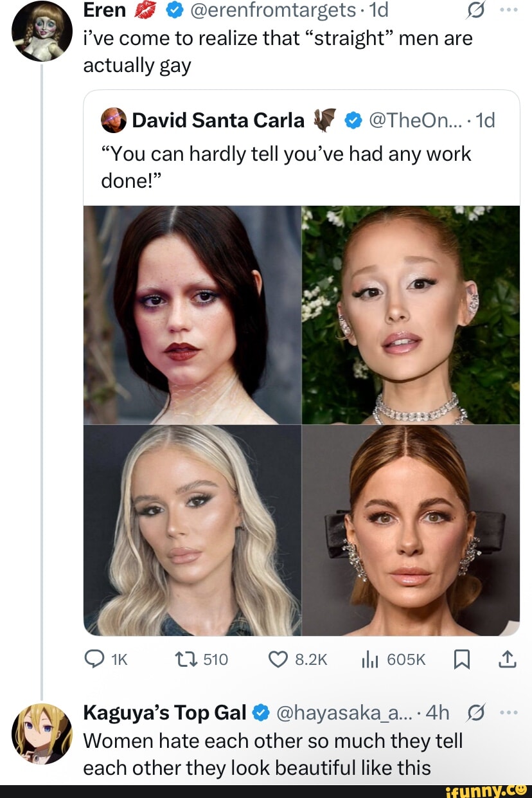Open the top-left dark-haired woman photo
The height and width of the screenshot is (798, 532).
pyautogui.click(x=192, y=315)
